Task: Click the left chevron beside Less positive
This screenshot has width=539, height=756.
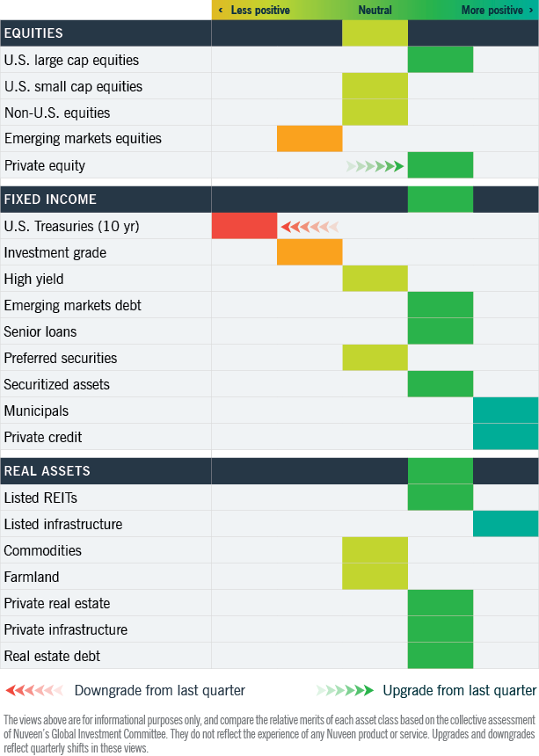Action: pos(220,11)
